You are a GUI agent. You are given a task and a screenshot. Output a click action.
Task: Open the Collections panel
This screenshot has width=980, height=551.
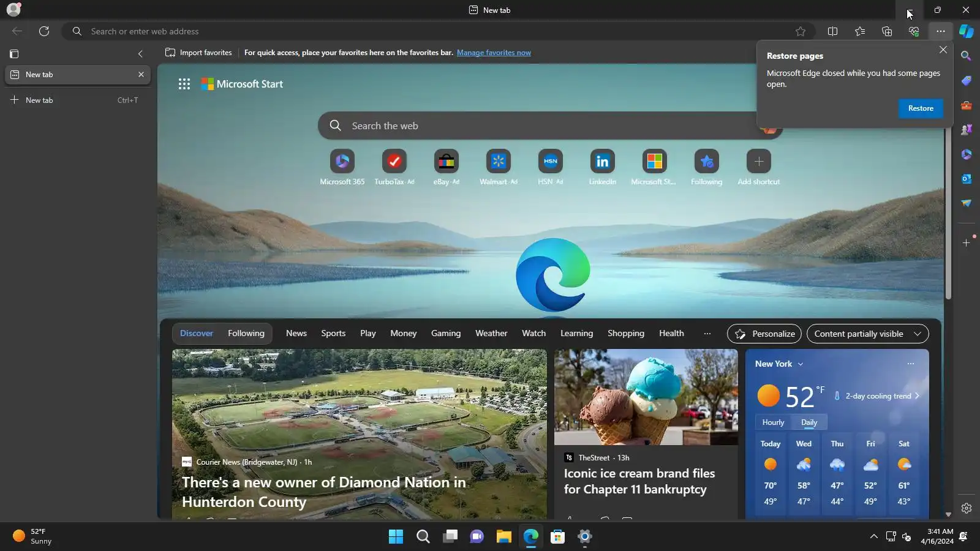[x=887, y=31]
